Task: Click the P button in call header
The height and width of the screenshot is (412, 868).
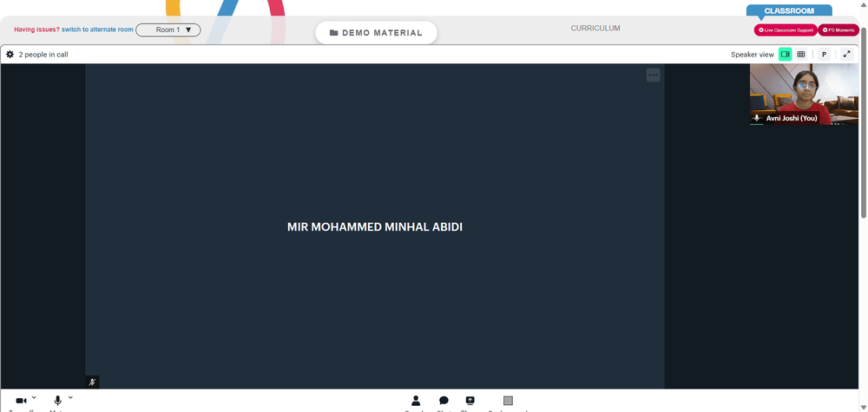Action: point(825,54)
